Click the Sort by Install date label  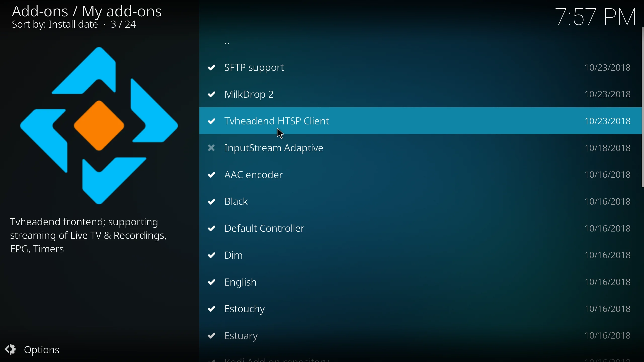[x=55, y=25]
